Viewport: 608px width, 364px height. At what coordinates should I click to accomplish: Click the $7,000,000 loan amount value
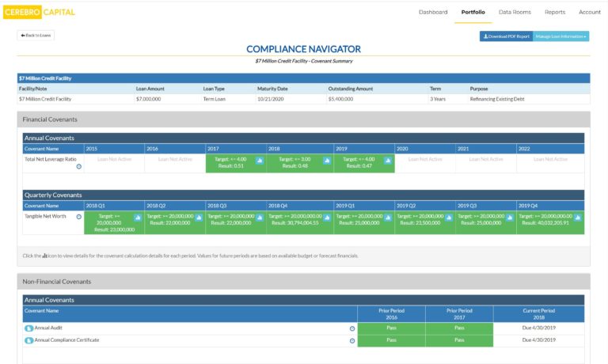(x=148, y=99)
